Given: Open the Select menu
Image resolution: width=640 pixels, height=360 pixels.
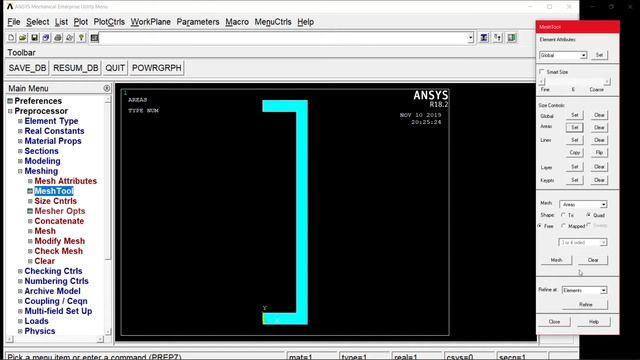Looking at the screenshot, I should [x=38, y=22].
